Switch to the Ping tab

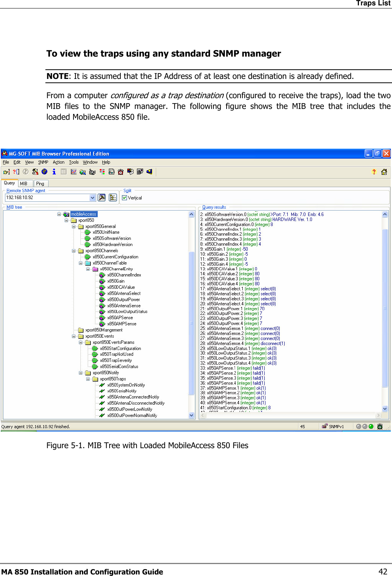coord(41,184)
